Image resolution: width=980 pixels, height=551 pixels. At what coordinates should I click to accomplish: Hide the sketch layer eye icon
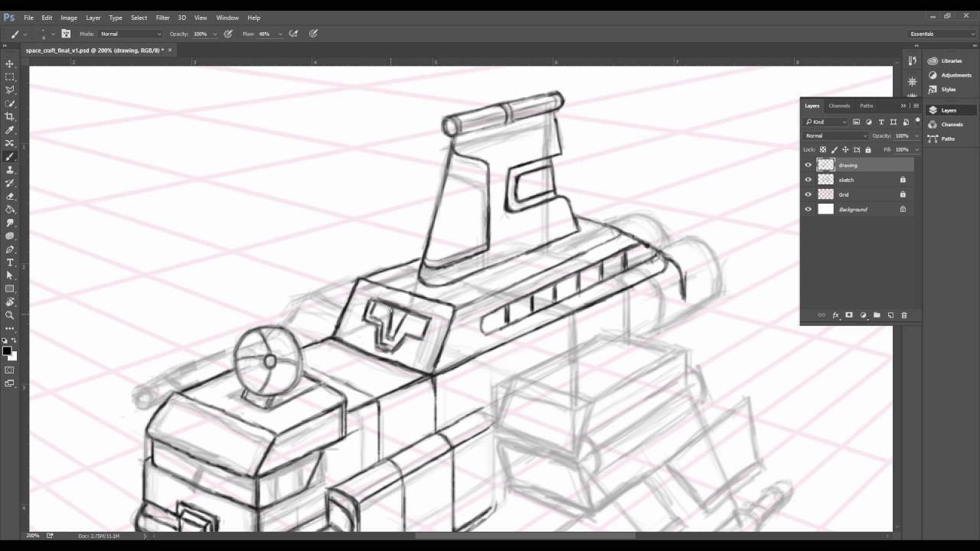[x=808, y=180]
